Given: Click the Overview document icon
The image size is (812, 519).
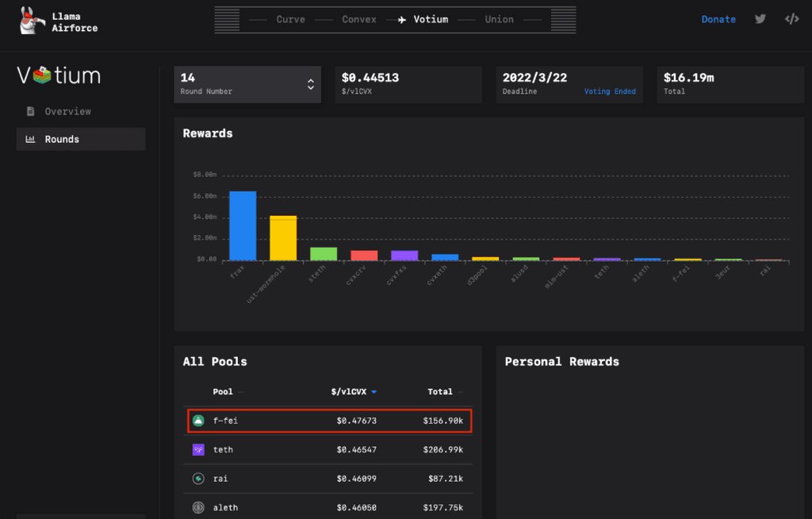Looking at the screenshot, I should [x=31, y=111].
